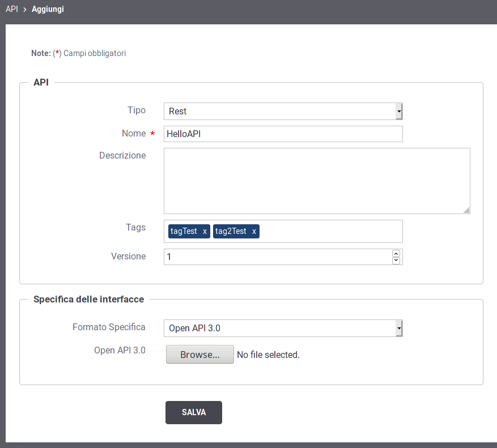Screen dimensions: 497x448
Task: Select the Aggiungi breadcrumb item
Action: pos(48,9)
